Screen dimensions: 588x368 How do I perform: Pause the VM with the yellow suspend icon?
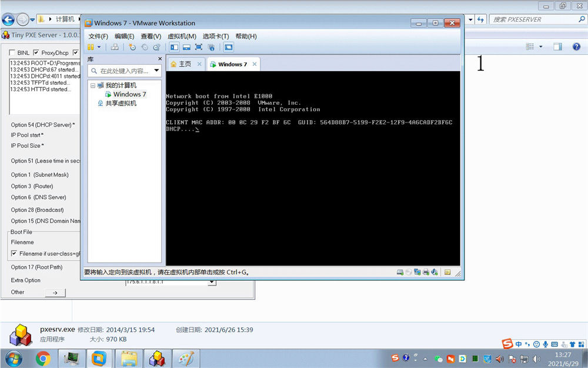click(91, 47)
